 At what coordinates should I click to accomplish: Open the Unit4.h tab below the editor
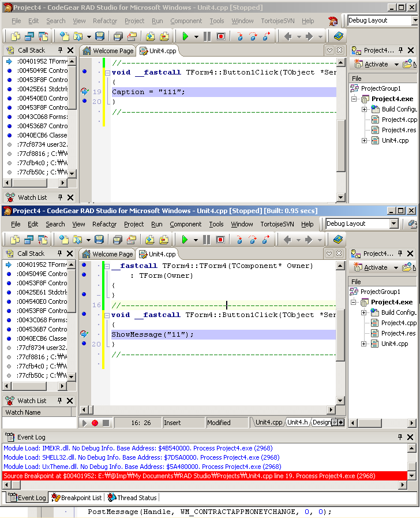pos(297,423)
